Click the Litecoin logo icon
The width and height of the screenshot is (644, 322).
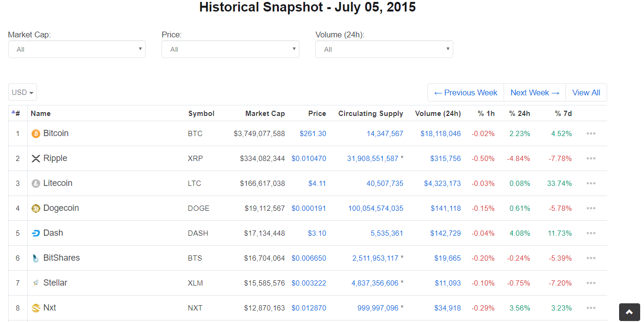[35, 184]
